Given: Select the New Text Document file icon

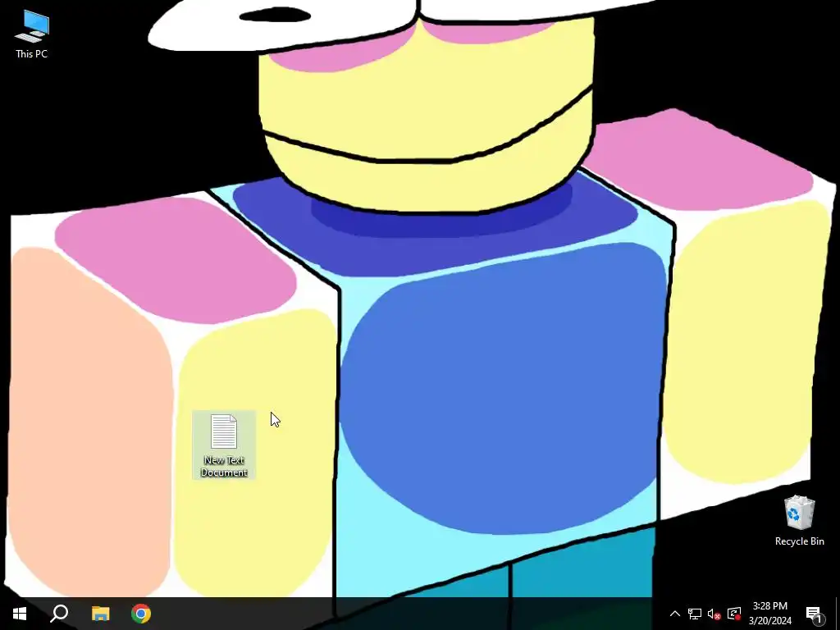Looking at the screenshot, I should click(x=224, y=445).
